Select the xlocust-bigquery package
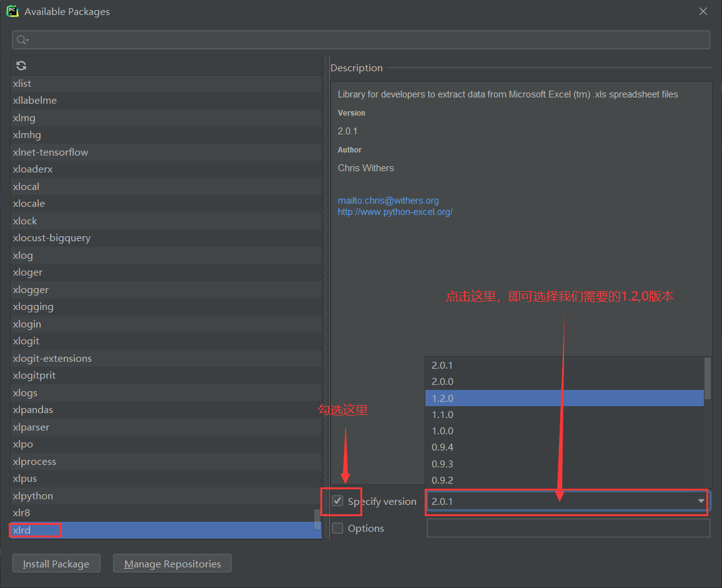The width and height of the screenshot is (722, 588). coord(166,238)
